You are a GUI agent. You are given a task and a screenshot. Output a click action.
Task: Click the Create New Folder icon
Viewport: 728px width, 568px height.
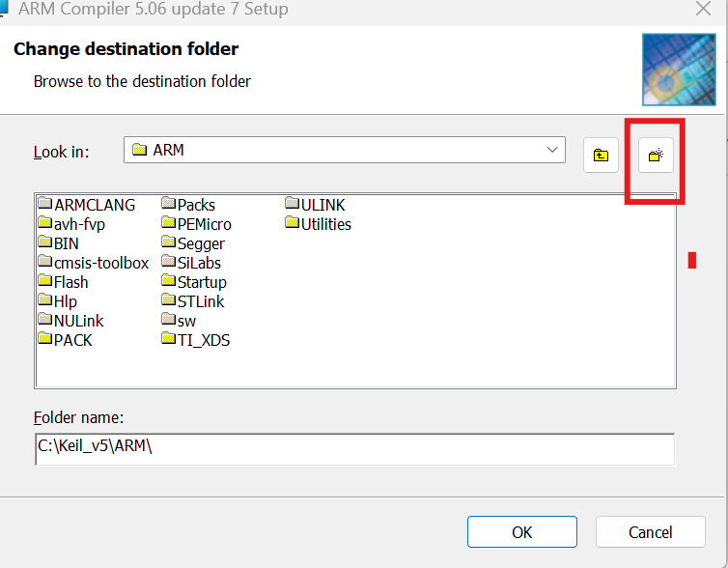pyautogui.click(x=656, y=156)
